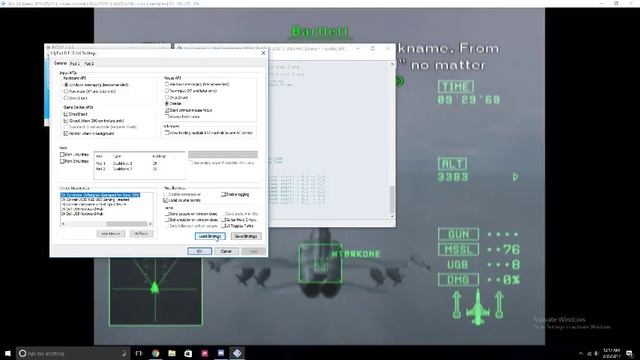This screenshot has height=360, width=640.
Task: Click the device list horizontal scrollbar thumb
Action: [127, 224]
